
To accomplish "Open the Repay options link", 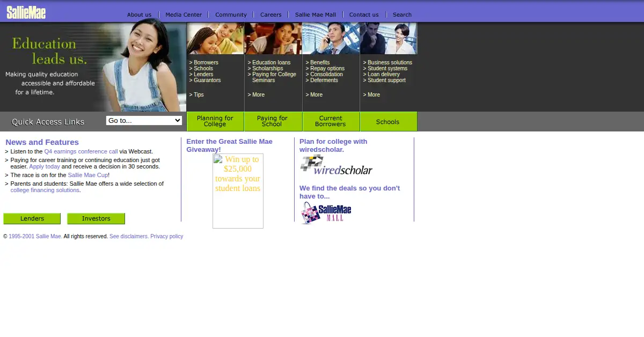I will point(327,69).
